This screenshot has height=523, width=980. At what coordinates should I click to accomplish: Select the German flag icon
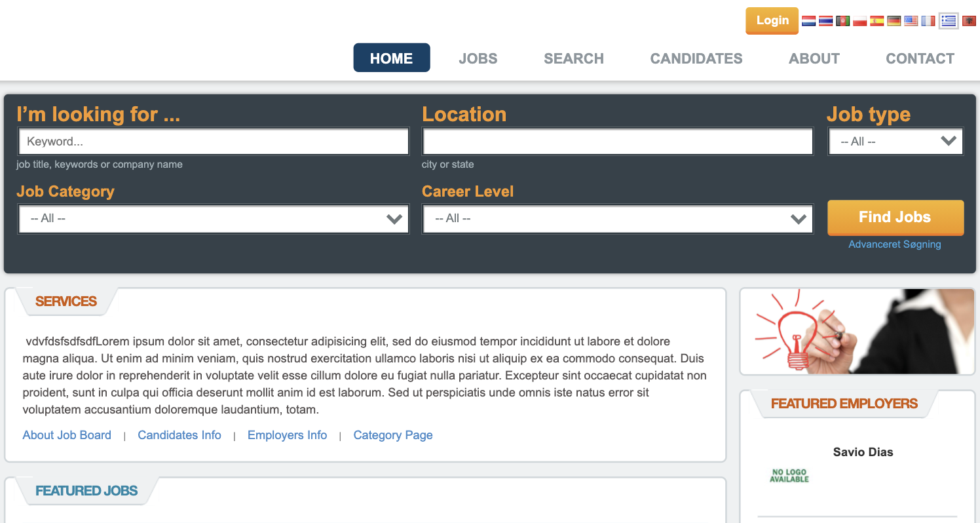(894, 21)
